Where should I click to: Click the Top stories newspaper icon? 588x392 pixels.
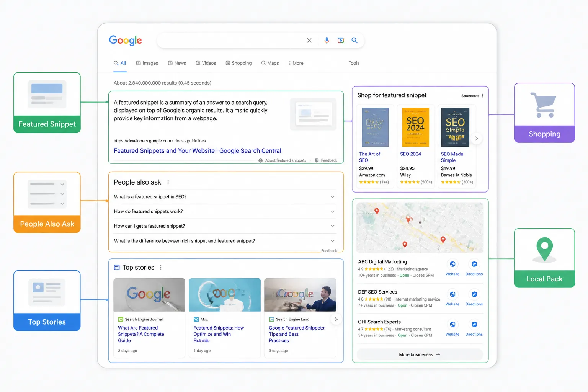[117, 268]
